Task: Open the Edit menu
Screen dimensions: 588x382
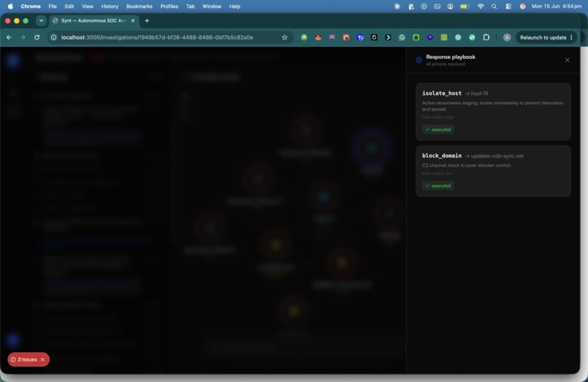Action: [69, 7]
